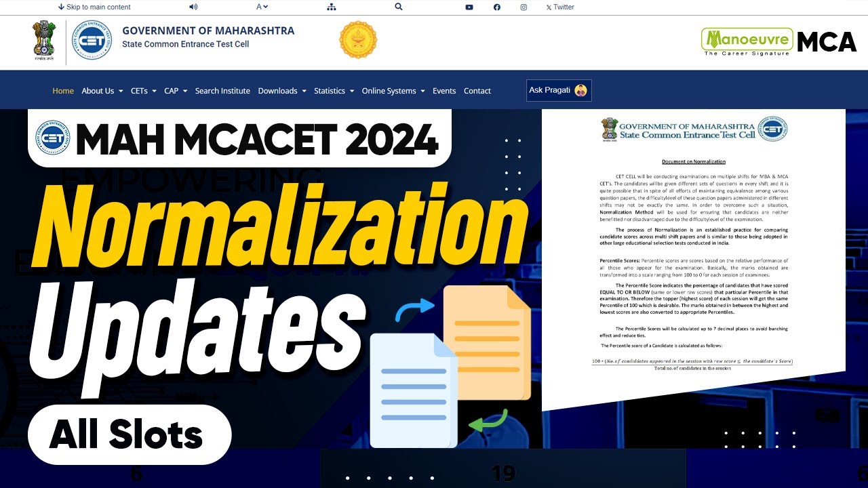This screenshot has width=868, height=488.
Task: Click the document's CET round logo
Action: coord(772,129)
